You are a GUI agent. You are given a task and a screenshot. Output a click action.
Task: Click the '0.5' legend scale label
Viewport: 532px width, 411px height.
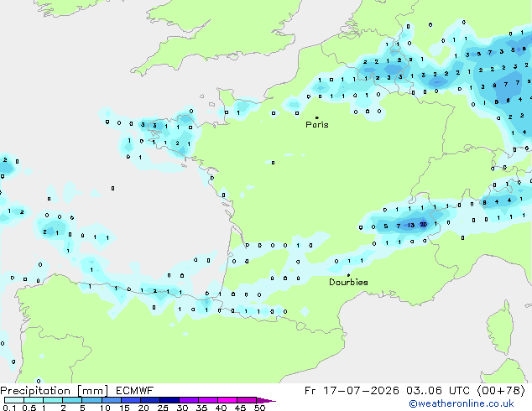tap(29, 408)
